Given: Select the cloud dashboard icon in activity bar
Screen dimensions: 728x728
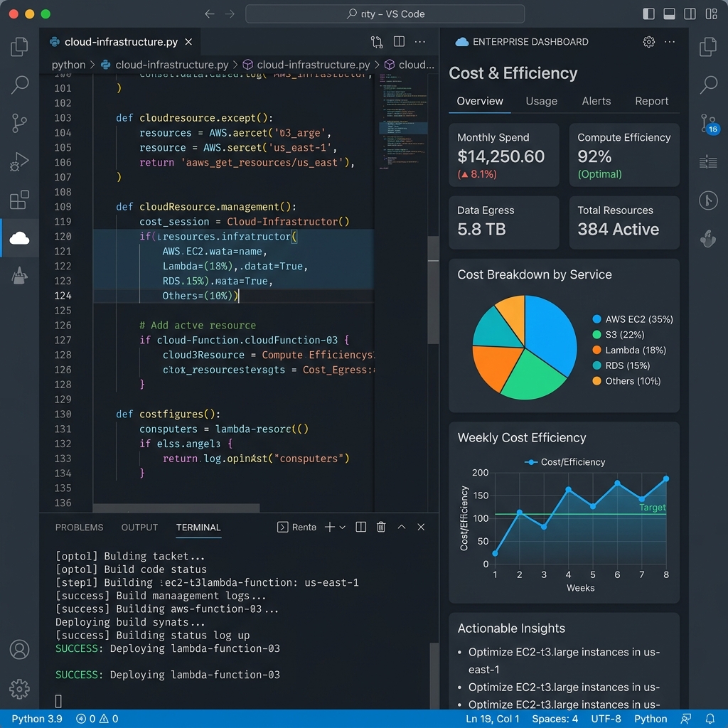Looking at the screenshot, I should (19, 237).
